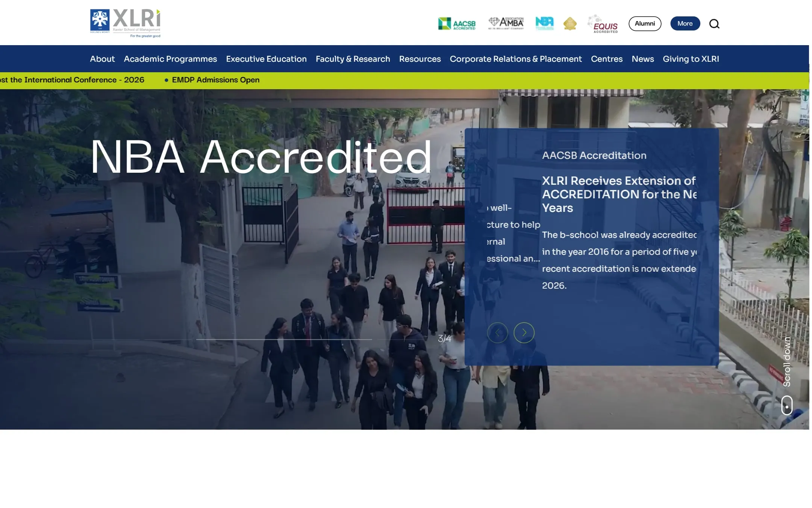Click the NBA Accredited hero title
Screen dimensions: 812x508
261,157
